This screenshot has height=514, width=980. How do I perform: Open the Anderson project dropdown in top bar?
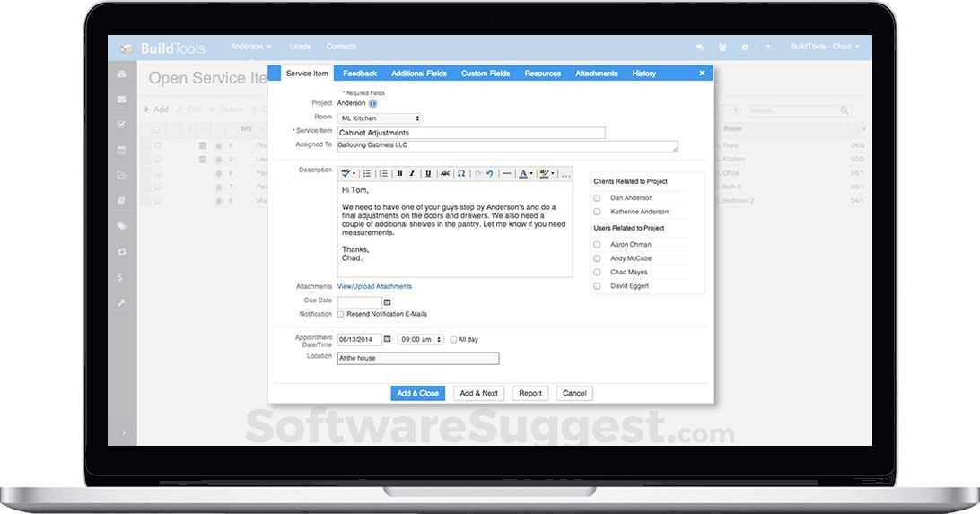coord(250,47)
